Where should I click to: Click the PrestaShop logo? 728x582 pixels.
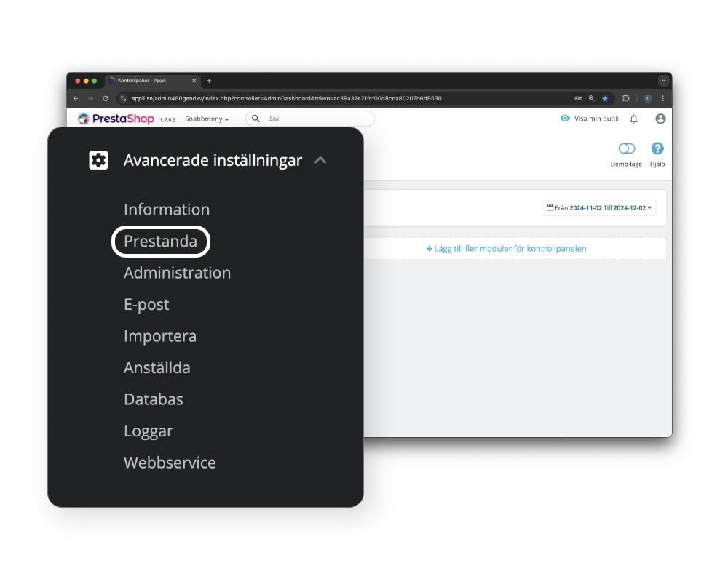coord(116,119)
